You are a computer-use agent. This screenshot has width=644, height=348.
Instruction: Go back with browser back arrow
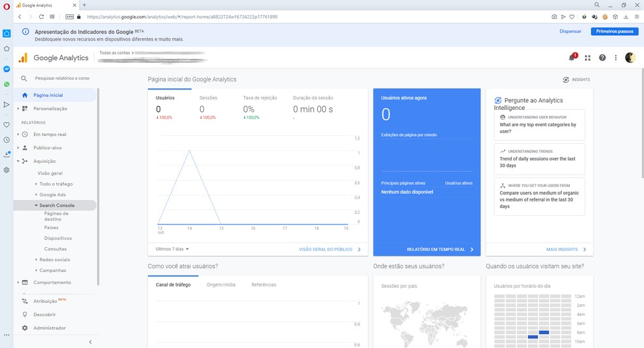(20, 17)
